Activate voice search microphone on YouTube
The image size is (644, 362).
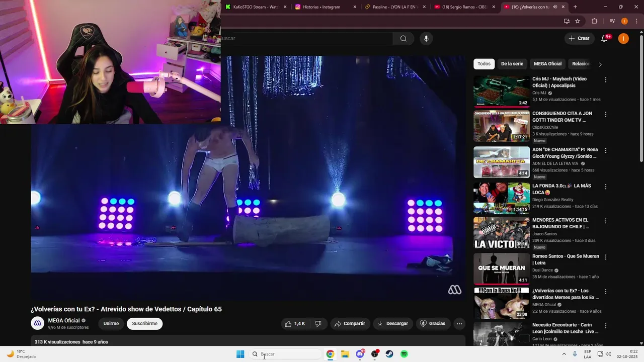coord(426,39)
